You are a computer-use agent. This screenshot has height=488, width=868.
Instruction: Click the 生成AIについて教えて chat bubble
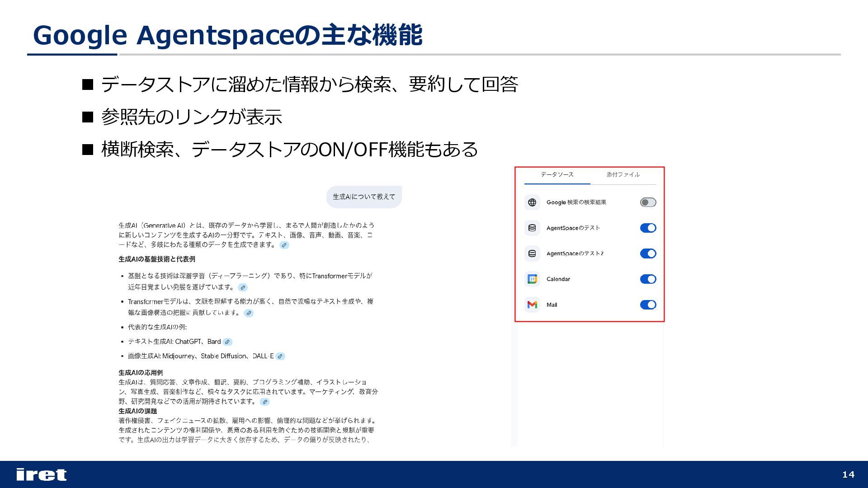(364, 197)
